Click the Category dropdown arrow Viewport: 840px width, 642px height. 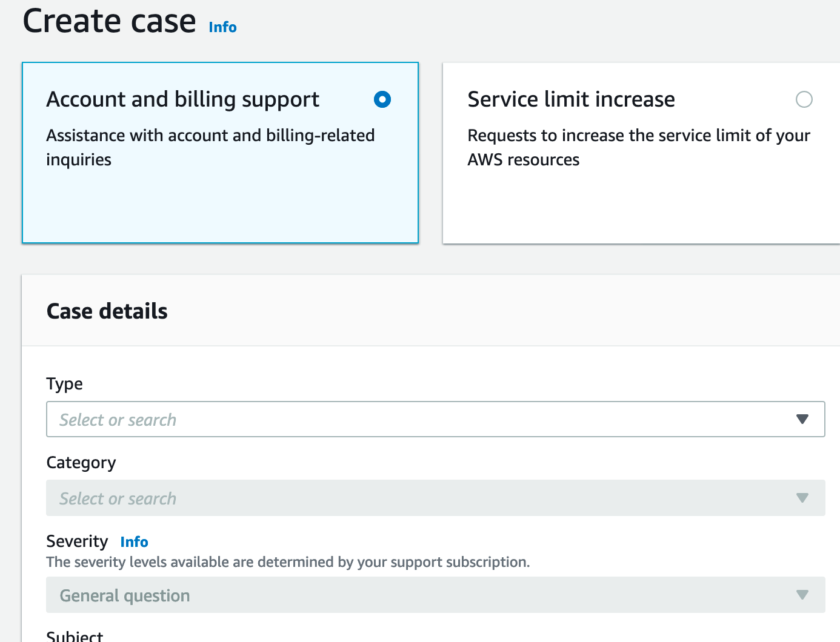(x=802, y=498)
